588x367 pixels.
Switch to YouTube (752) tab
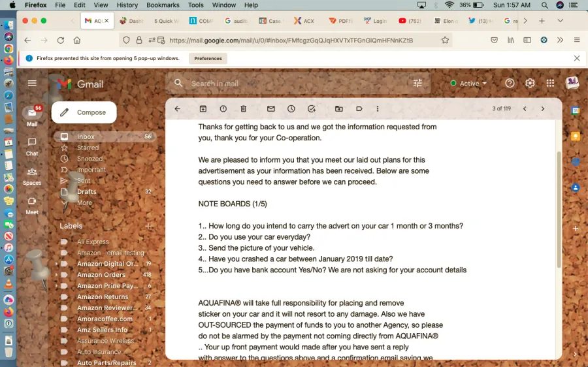point(410,21)
